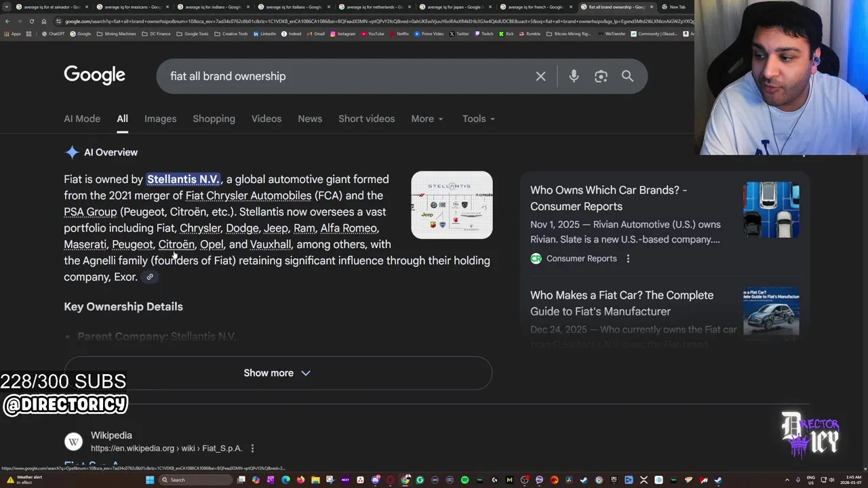Open the Google Tools bookmark folder

(x=193, y=34)
